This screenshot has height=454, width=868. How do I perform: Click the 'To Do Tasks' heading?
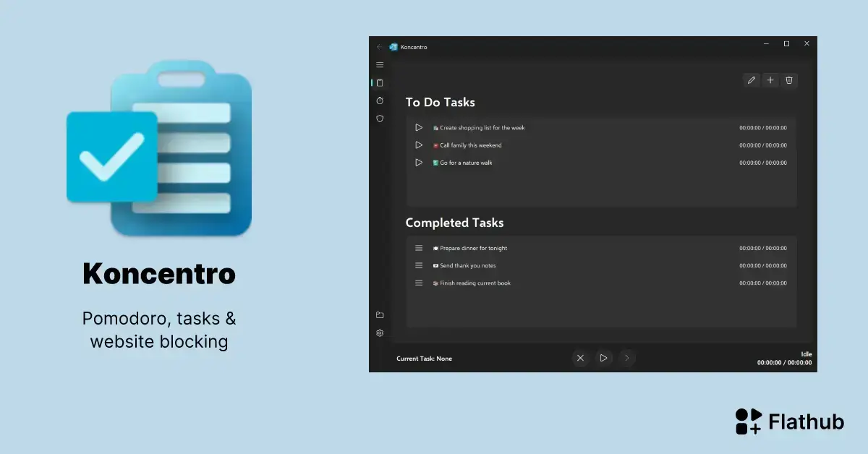coord(440,103)
